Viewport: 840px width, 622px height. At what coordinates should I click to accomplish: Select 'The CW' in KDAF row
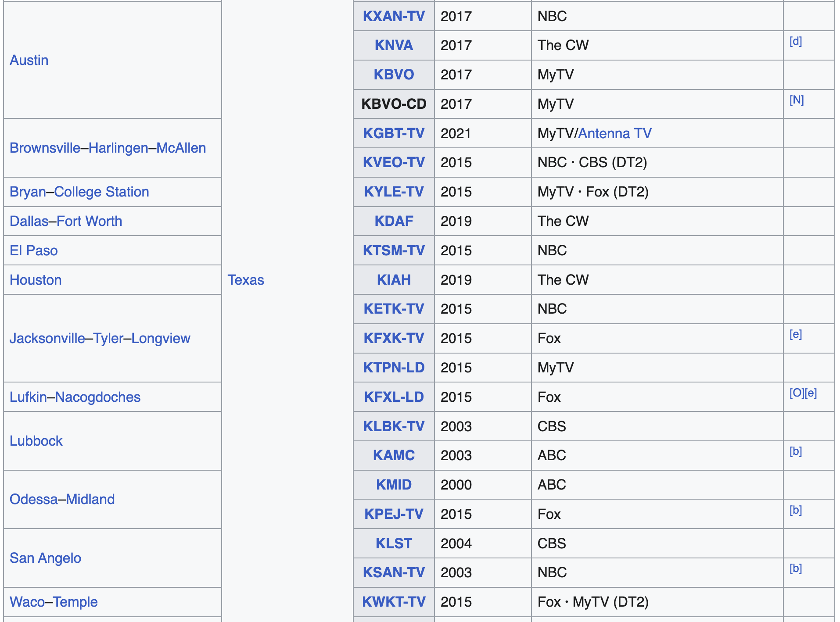click(563, 221)
